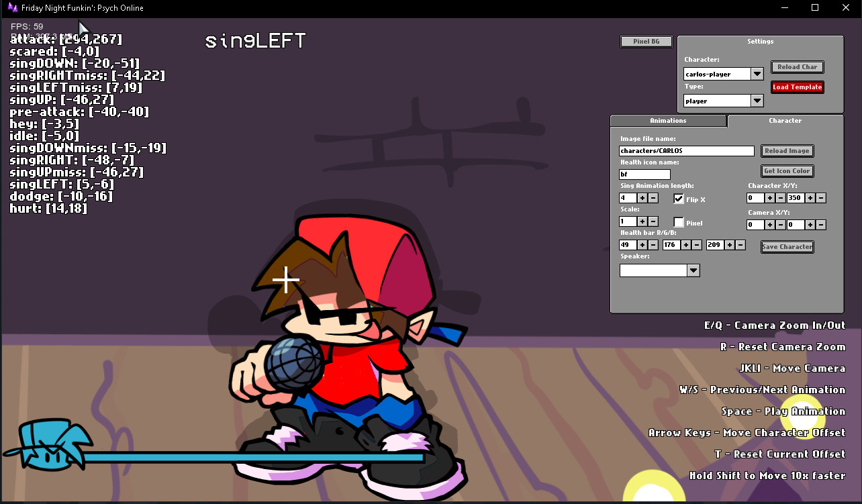Viewport: 862px width, 504px height.
Task: Click the Reload Image button
Action: 787,151
